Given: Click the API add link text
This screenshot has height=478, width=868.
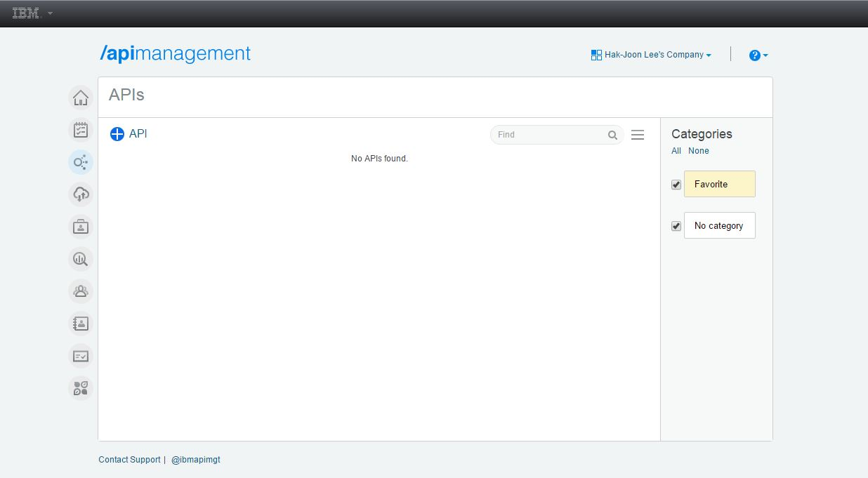Looking at the screenshot, I should [x=138, y=133].
